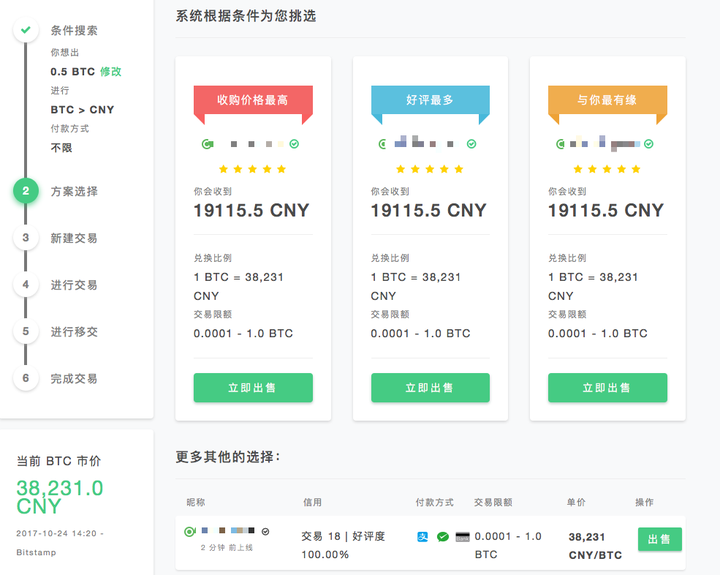Open the seller name in 好评最多 card
The height and width of the screenshot is (575, 720).
(426, 143)
